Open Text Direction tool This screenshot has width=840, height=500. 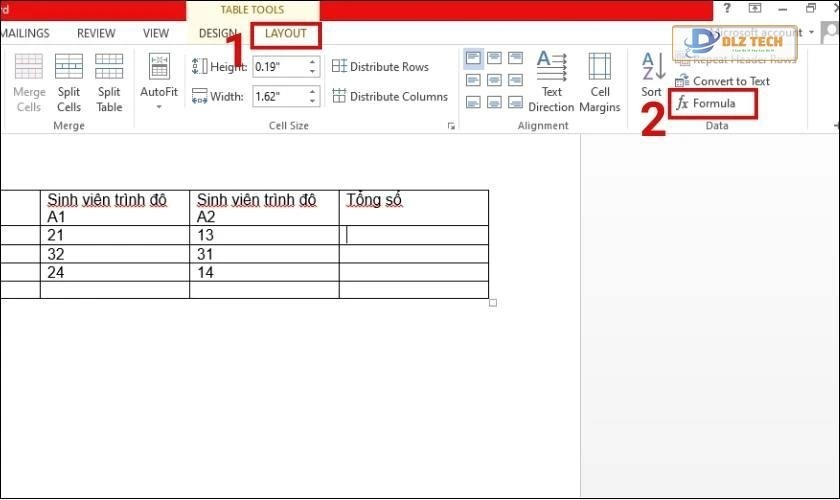tap(551, 80)
